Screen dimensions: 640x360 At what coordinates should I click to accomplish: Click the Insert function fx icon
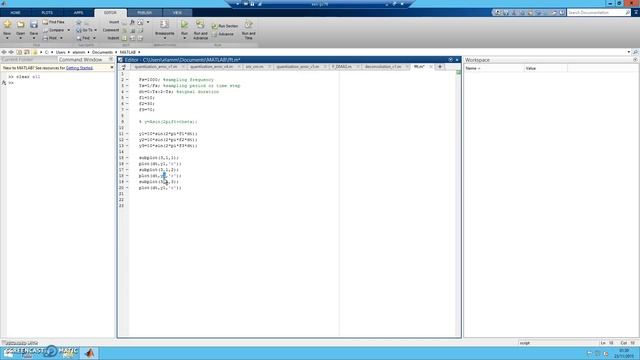point(132,22)
